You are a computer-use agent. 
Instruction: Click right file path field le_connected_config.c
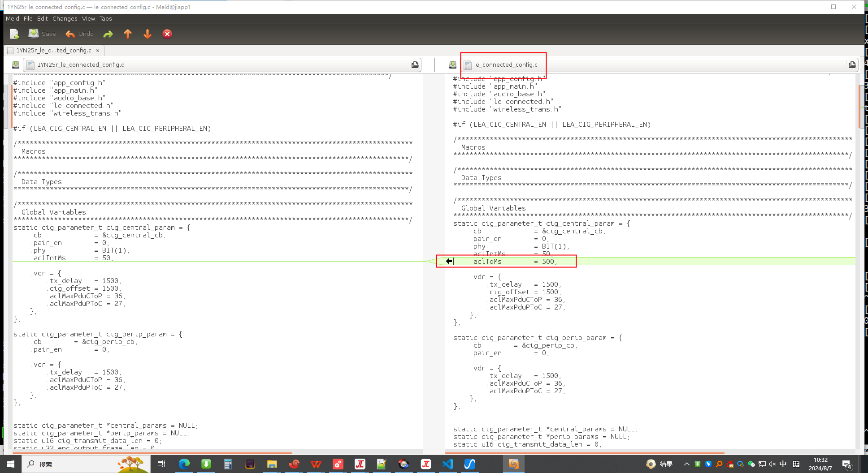coord(654,65)
